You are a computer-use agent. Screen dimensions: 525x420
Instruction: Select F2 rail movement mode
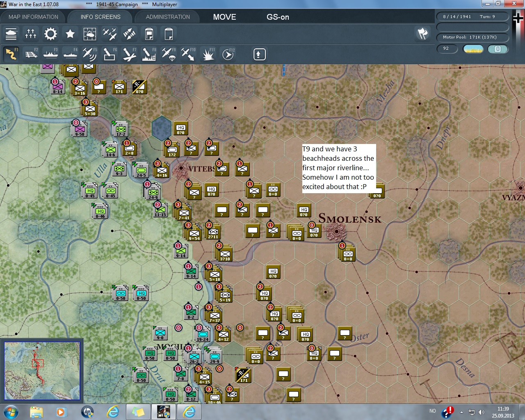click(31, 54)
